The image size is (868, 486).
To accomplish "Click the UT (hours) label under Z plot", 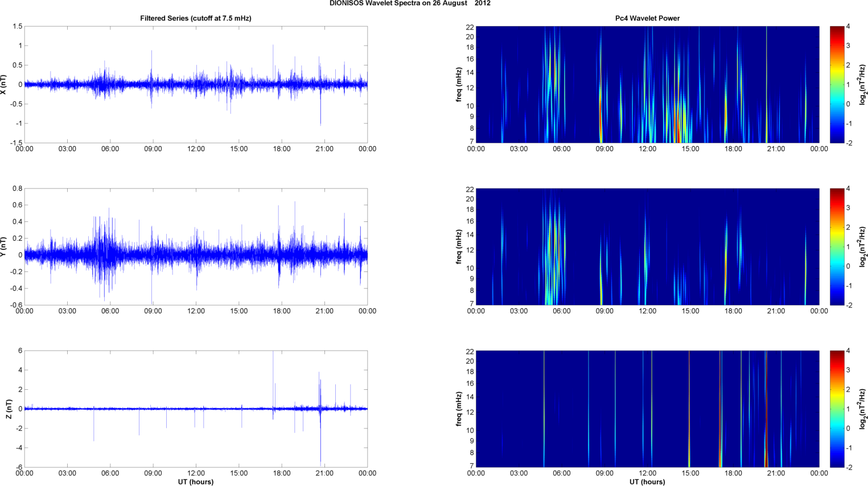I will 195,481.
